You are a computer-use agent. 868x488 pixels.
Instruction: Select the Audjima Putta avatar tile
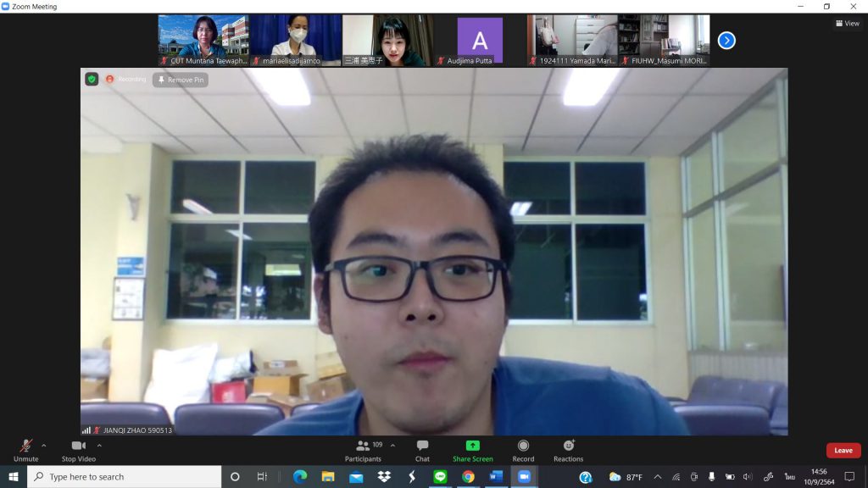click(480, 41)
